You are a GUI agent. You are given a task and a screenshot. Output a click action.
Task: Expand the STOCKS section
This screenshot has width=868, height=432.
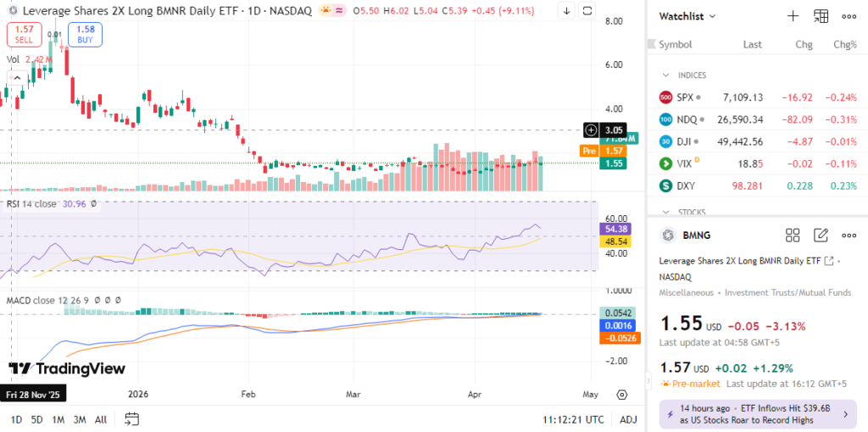point(665,212)
